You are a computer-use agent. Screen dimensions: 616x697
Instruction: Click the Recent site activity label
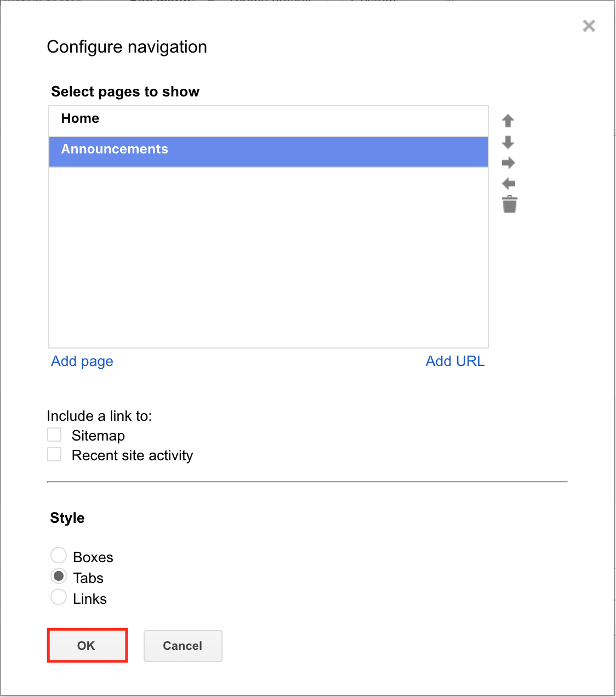point(132,455)
